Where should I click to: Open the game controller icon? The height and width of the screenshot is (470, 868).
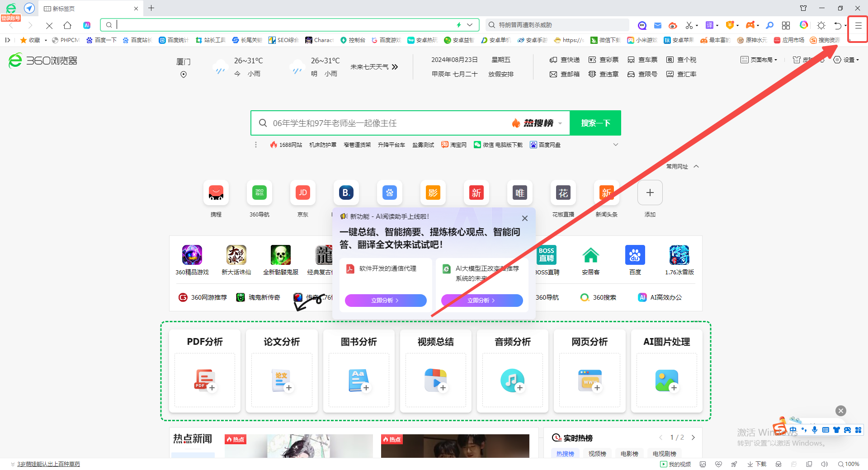(x=750, y=25)
